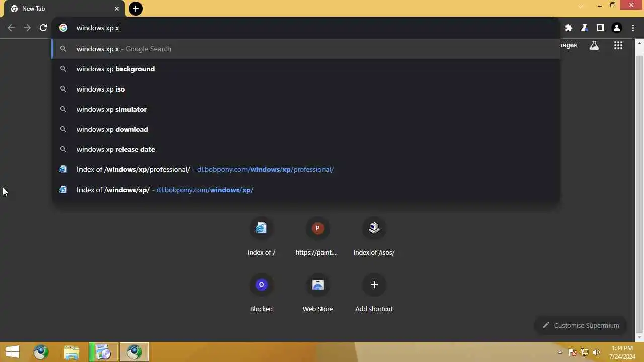The width and height of the screenshot is (644, 362).
Task: Click the Action Center flag tray icon
Action: pyautogui.click(x=572, y=352)
